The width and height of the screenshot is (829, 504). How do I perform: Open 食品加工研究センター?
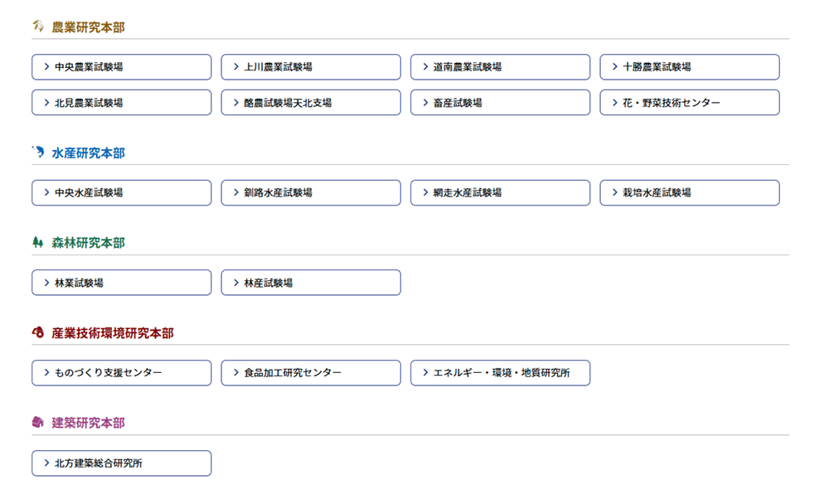[311, 373]
